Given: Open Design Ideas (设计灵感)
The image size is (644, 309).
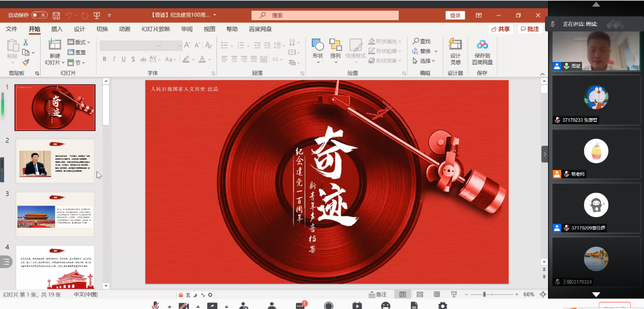Looking at the screenshot, I should (x=456, y=51).
